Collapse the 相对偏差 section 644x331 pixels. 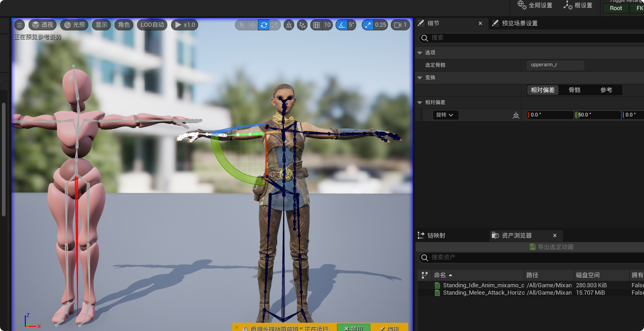(x=420, y=103)
